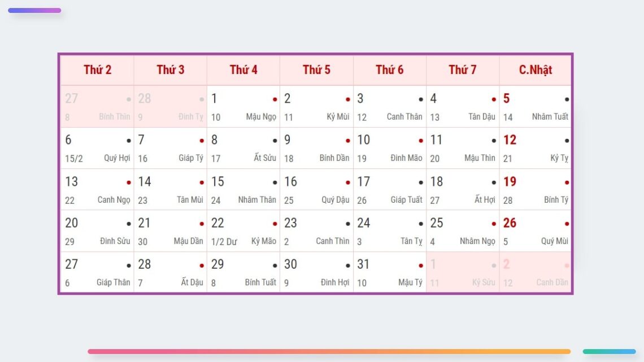
Task: Click the black dot on day 6
Action: pos(129,141)
